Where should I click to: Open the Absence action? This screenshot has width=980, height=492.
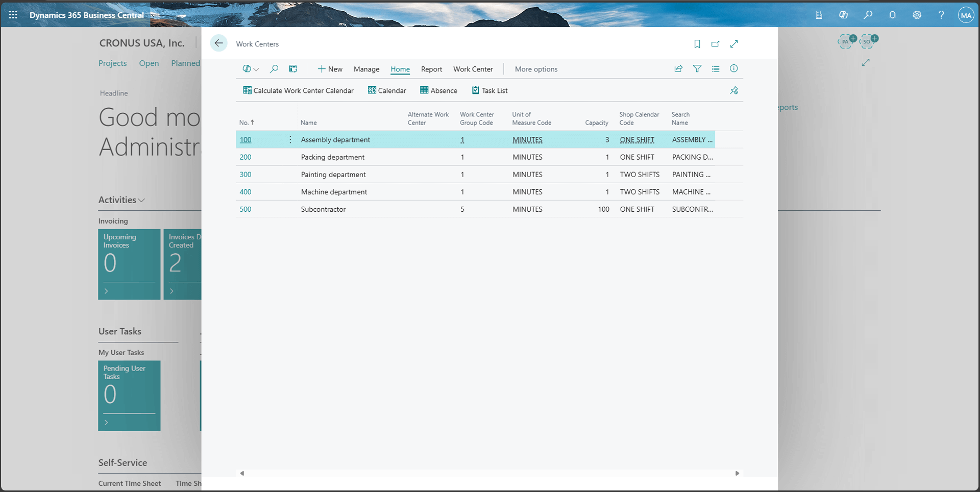438,90
